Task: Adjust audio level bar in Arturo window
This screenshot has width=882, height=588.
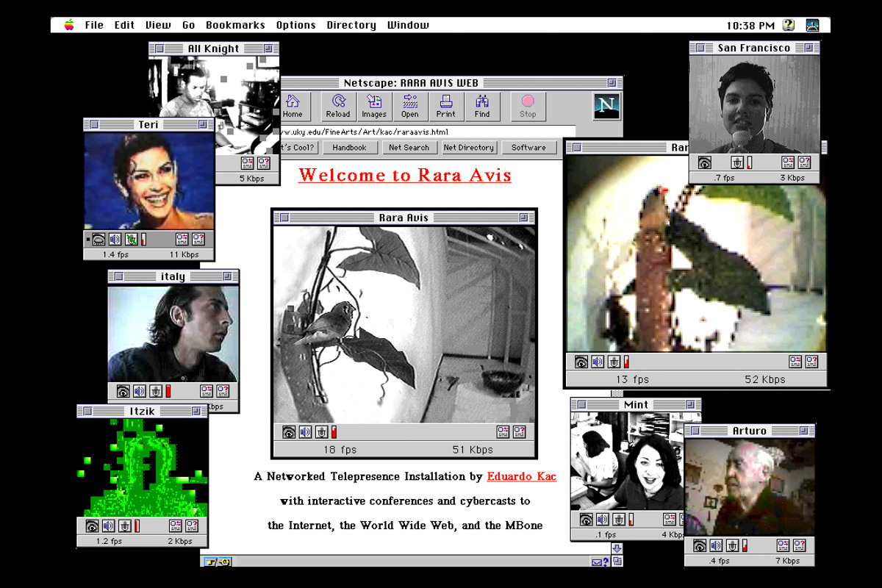Action: point(744,545)
